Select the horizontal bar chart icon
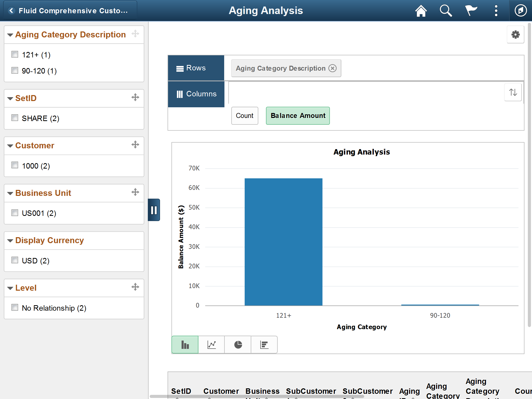 264,345
